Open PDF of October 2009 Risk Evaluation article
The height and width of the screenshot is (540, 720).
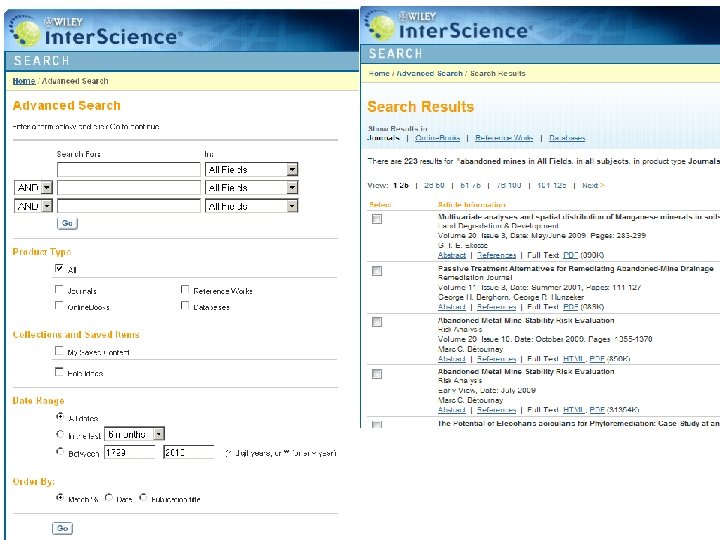(597, 359)
